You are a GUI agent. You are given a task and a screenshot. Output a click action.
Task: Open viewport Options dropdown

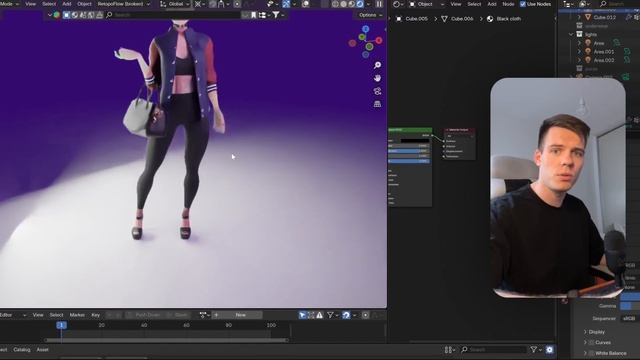[370, 15]
